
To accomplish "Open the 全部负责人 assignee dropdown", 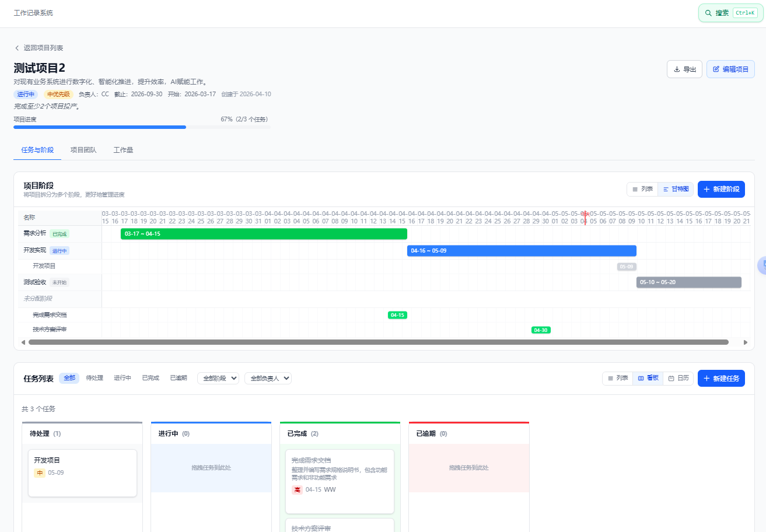I will 268,378.
